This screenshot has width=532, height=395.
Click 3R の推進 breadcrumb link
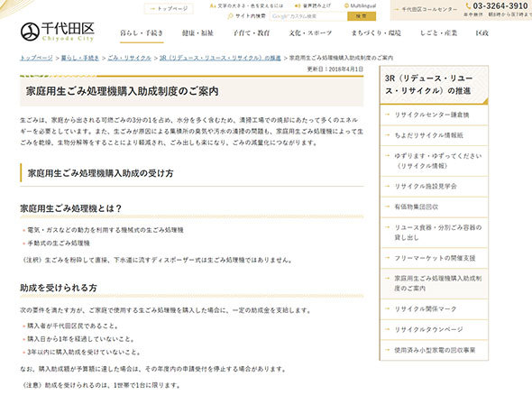220,58
